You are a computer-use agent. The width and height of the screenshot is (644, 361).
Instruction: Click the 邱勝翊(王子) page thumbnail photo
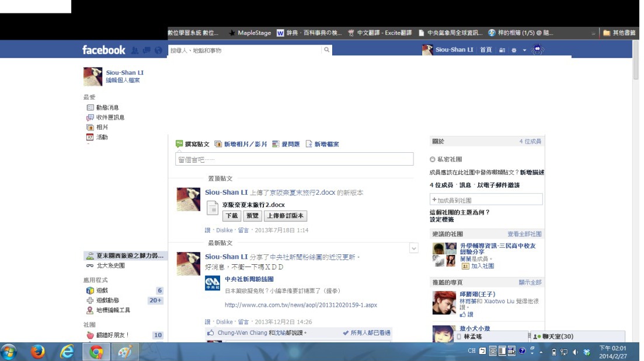(x=444, y=303)
